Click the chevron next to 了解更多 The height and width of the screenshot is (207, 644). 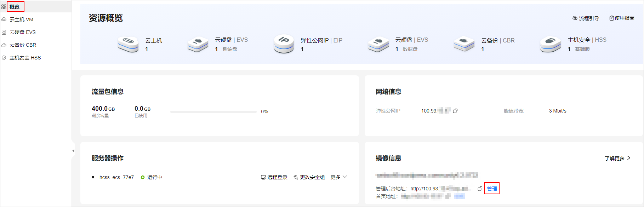tap(628, 158)
